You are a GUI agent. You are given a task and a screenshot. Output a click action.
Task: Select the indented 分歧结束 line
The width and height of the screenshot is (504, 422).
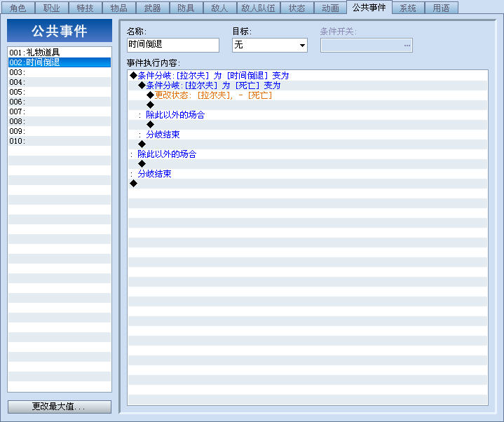click(308, 135)
